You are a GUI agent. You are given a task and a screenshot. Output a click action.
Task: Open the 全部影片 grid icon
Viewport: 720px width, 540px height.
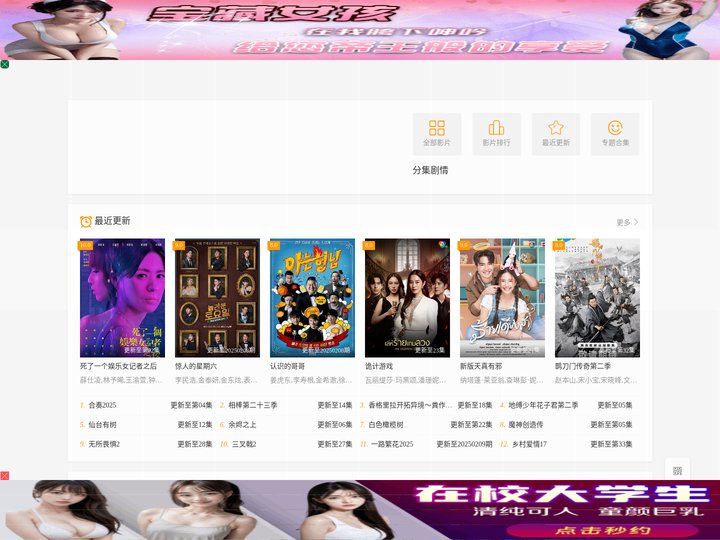[x=437, y=133]
